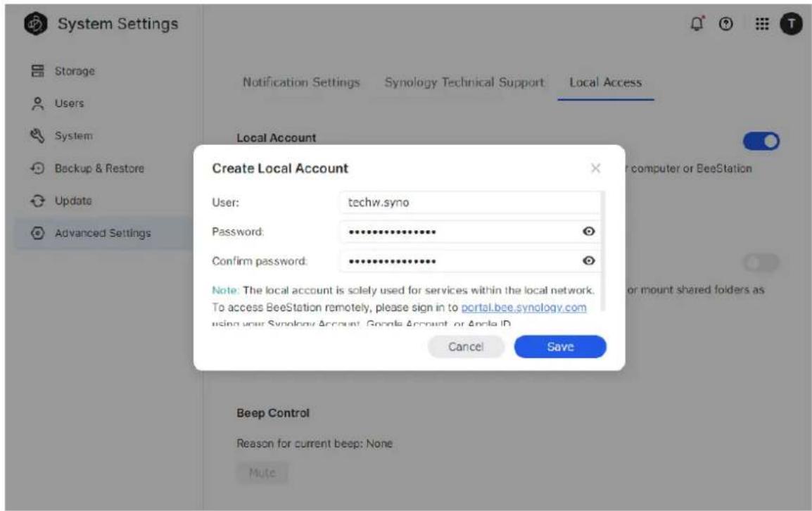Click the System wrench icon

pos(37,136)
